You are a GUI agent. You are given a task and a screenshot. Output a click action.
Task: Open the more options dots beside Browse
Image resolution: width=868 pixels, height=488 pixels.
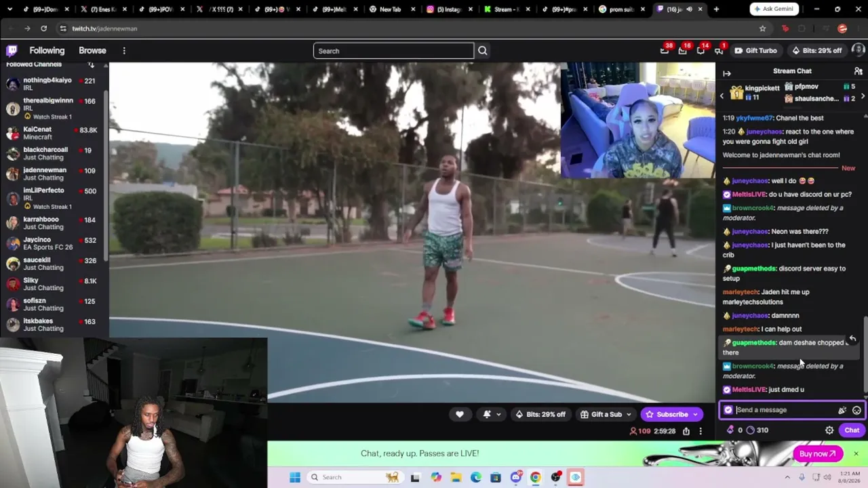(x=124, y=51)
